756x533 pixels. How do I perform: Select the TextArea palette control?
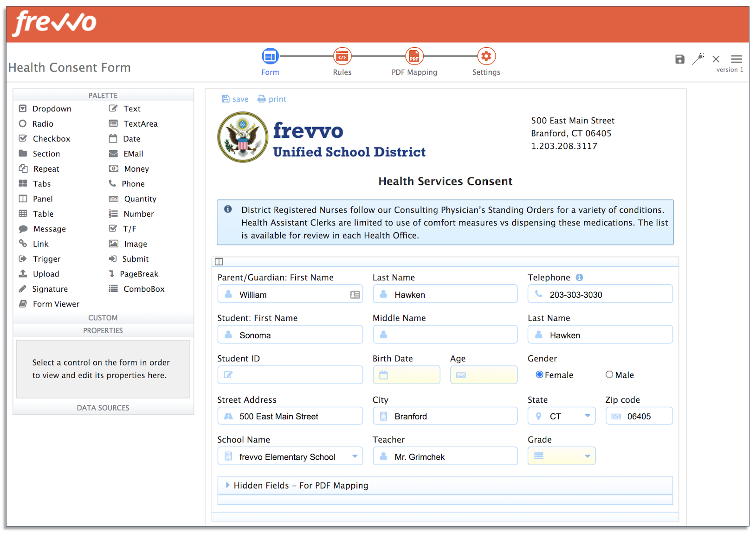(x=133, y=124)
